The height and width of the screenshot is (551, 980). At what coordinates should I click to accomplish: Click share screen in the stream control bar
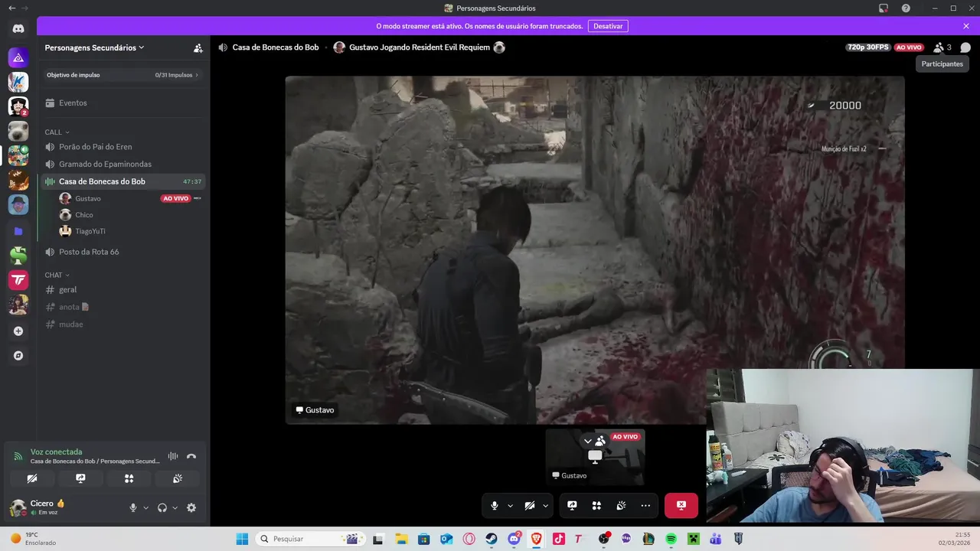572,506
